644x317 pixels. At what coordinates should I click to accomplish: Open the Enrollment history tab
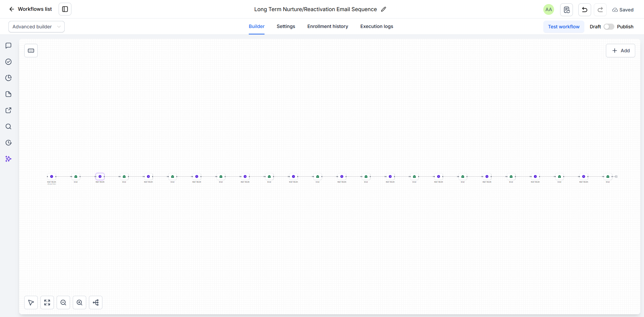[x=328, y=26]
